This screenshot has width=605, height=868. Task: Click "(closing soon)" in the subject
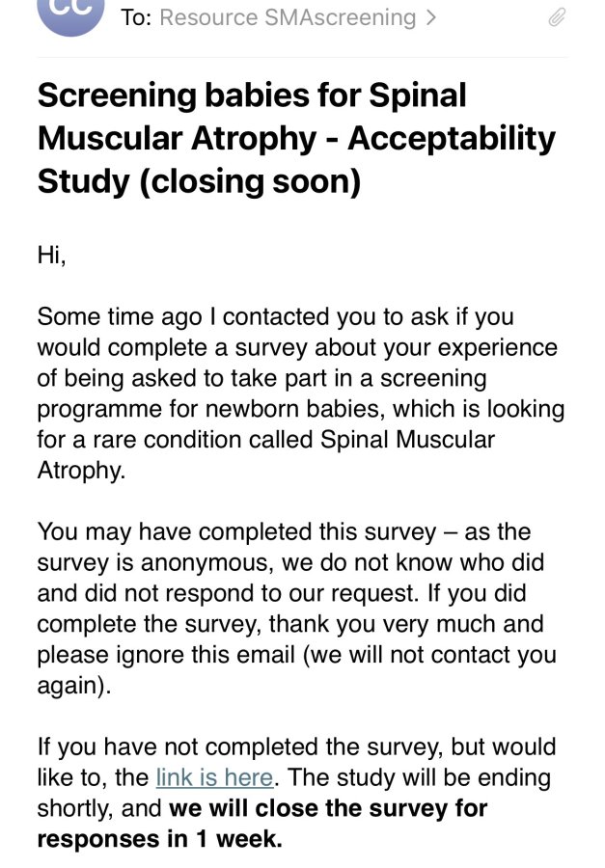pyautogui.click(x=250, y=181)
